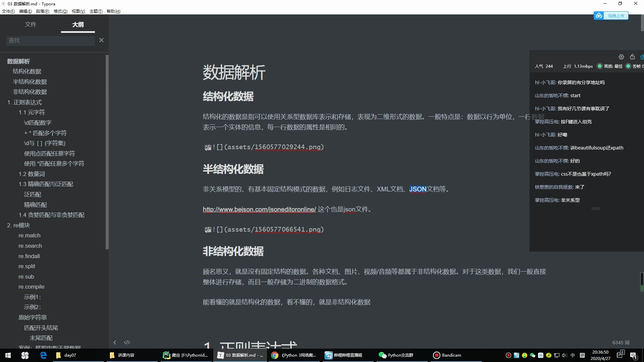Click the livestream overlay settings gear

[x=621, y=57]
